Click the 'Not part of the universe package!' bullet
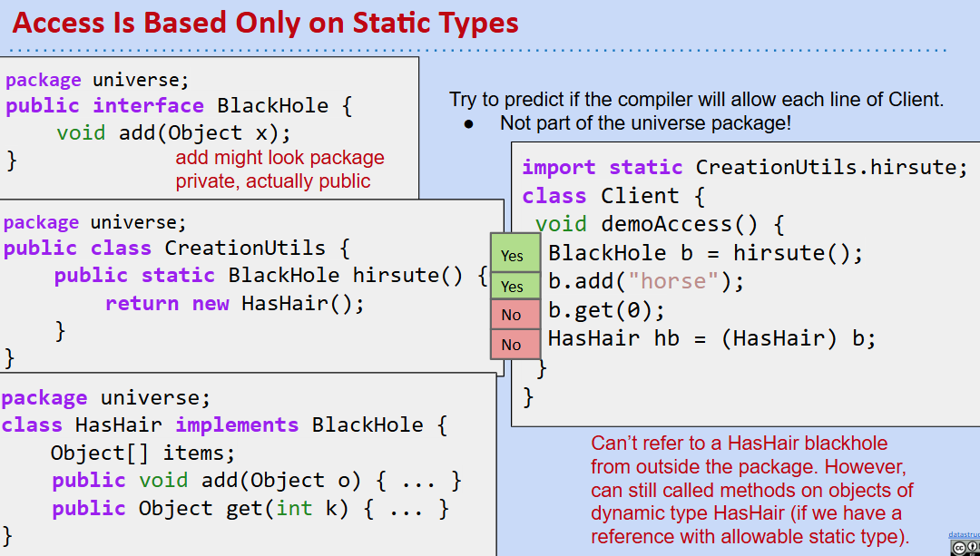 (x=644, y=122)
